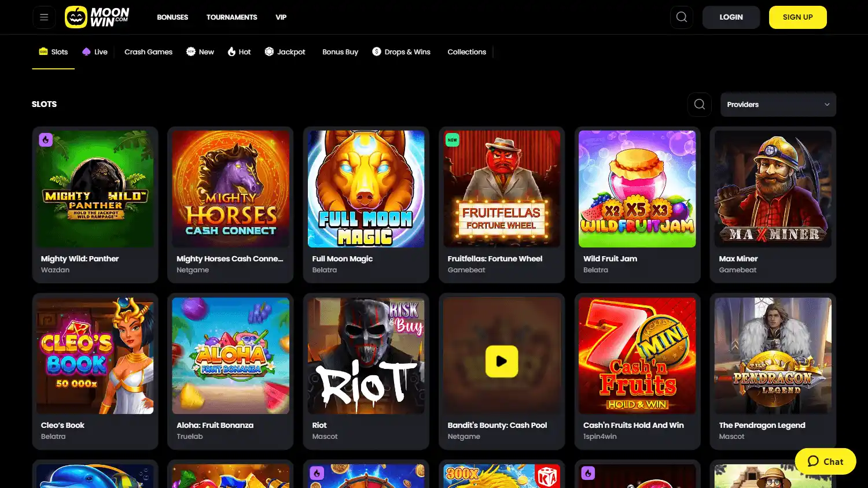Click the chat bubble icon
This screenshot has height=488, width=868.
click(813, 461)
